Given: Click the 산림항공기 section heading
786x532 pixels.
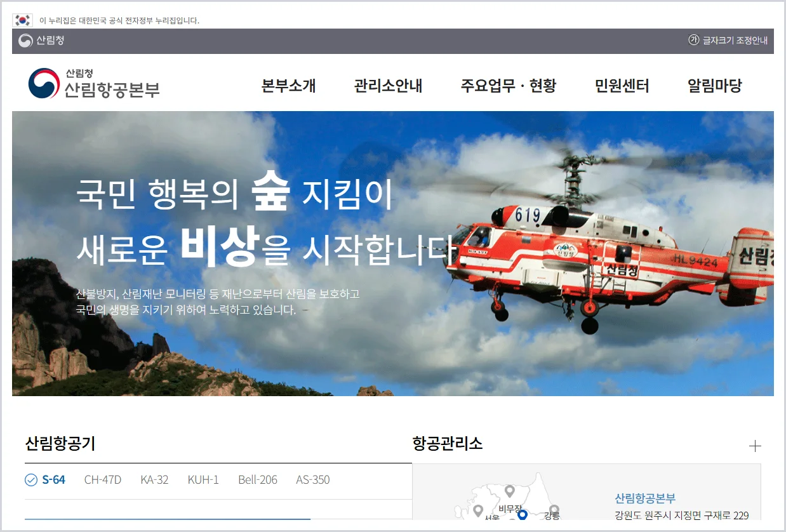Looking at the screenshot, I should pyautogui.click(x=60, y=443).
